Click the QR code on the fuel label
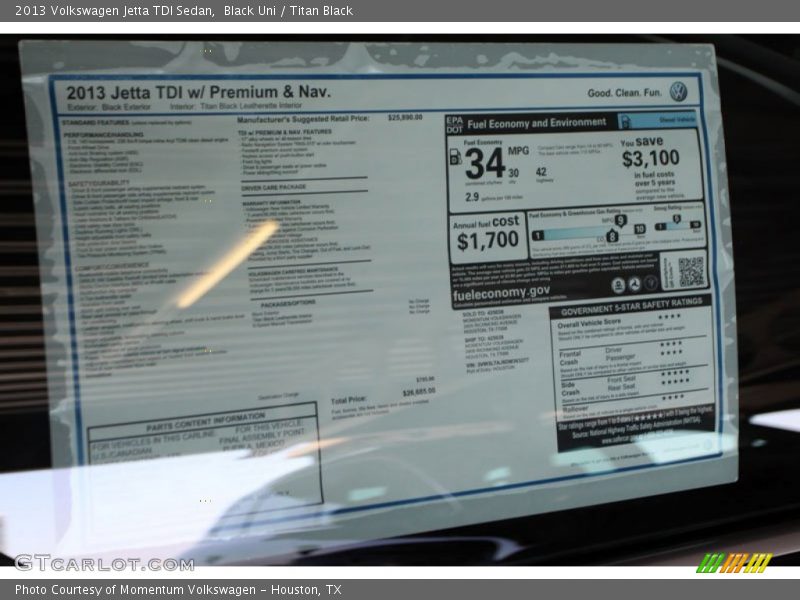Image resolution: width=800 pixels, height=600 pixels. tap(690, 270)
